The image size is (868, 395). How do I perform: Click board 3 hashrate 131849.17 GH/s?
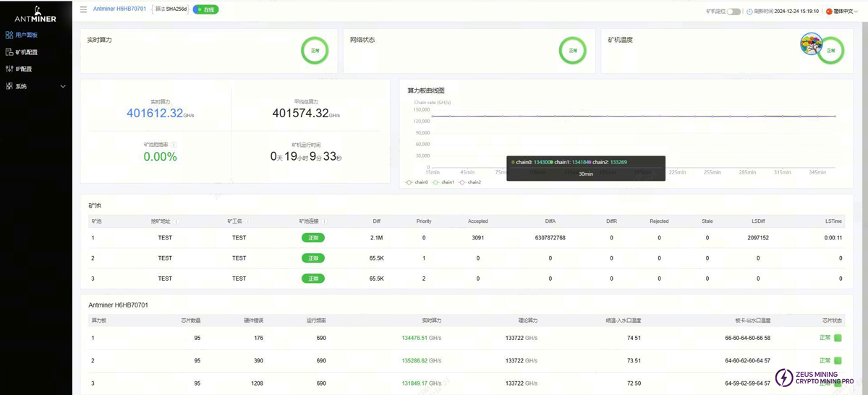(421, 383)
